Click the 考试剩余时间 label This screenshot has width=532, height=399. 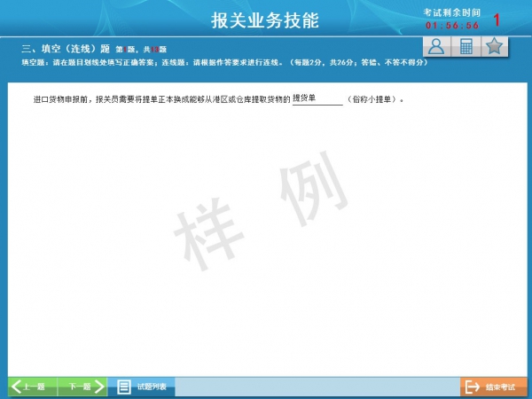tap(452, 12)
